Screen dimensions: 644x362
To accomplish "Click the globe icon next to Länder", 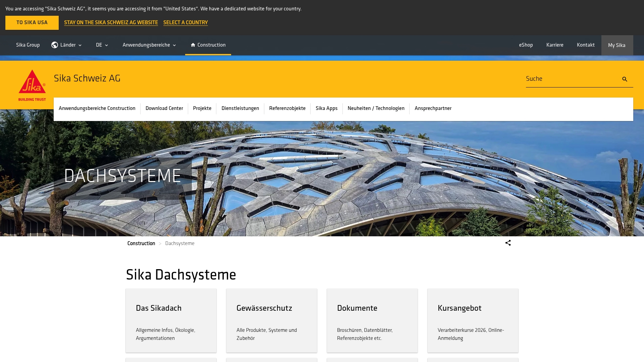I will pos(55,45).
